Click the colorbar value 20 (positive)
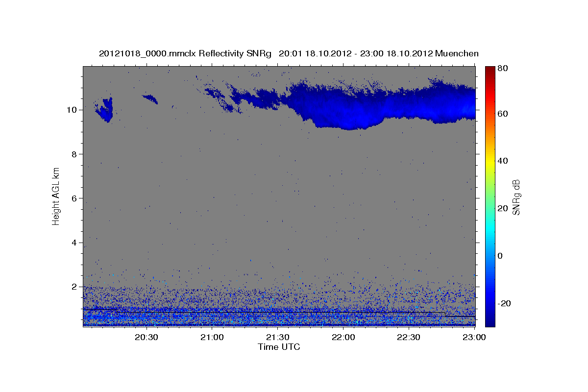Image resolution: width=588 pixels, height=392 pixels. [x=503, y=208]
